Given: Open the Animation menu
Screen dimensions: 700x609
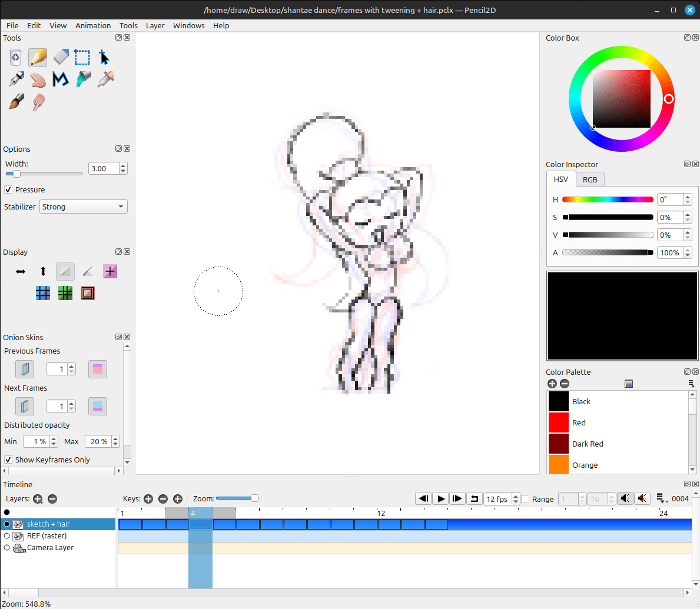Looking at the screenshot, I should coord(93,25).
